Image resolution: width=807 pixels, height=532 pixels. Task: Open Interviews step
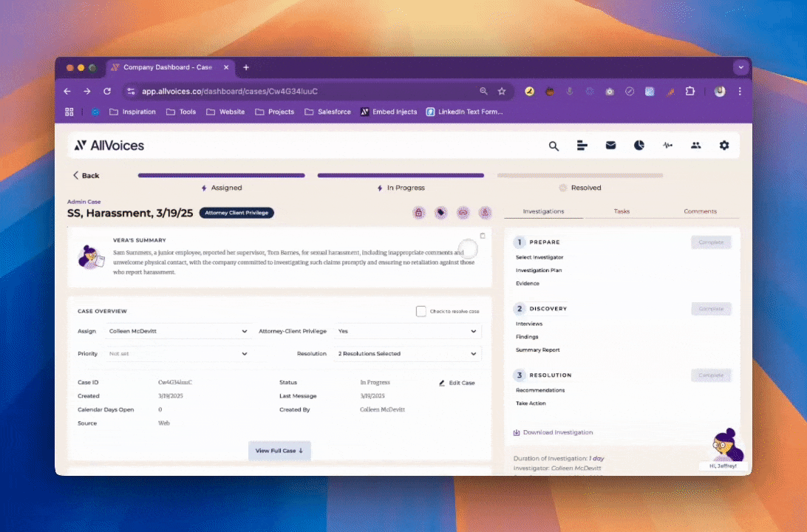[529, 324]
